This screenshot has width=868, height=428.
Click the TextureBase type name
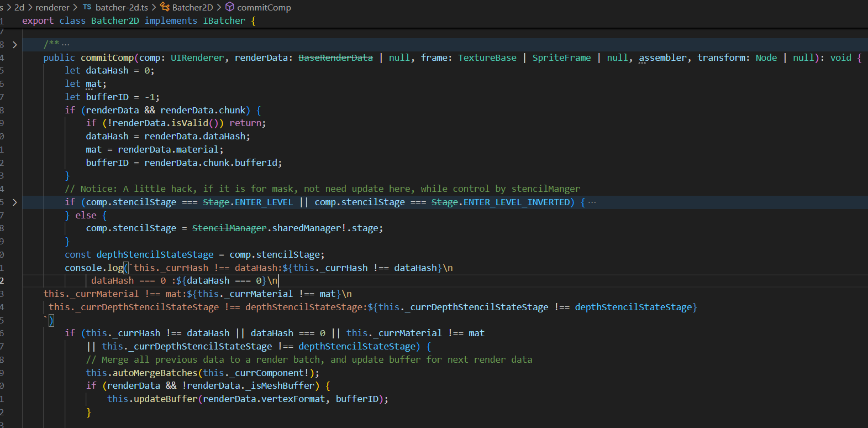pos(487,58)
